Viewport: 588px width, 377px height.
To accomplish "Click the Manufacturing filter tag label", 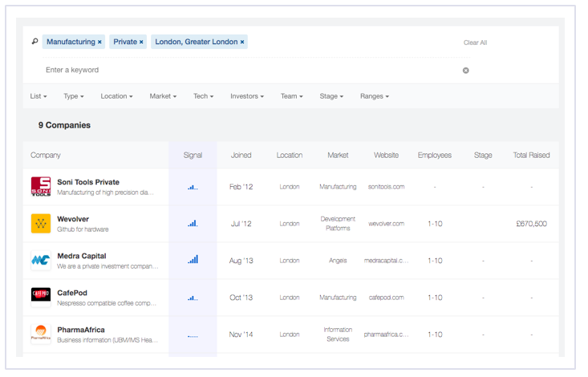I will [x=71, y=42].
